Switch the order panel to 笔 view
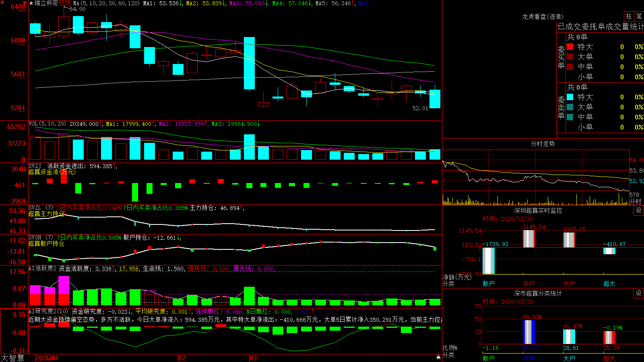Image resolution: width=644 pixels, height=362 pixels. click(639, 16)
